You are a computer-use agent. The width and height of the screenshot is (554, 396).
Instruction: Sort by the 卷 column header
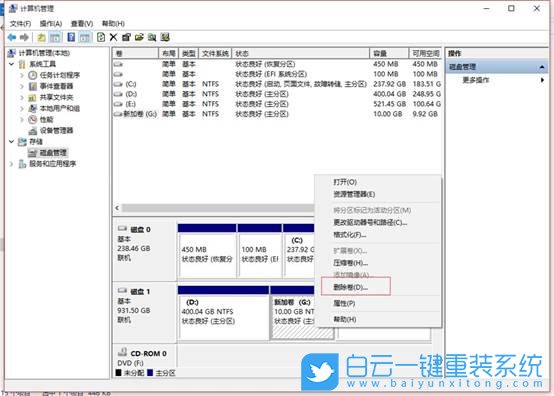[136, 53]
